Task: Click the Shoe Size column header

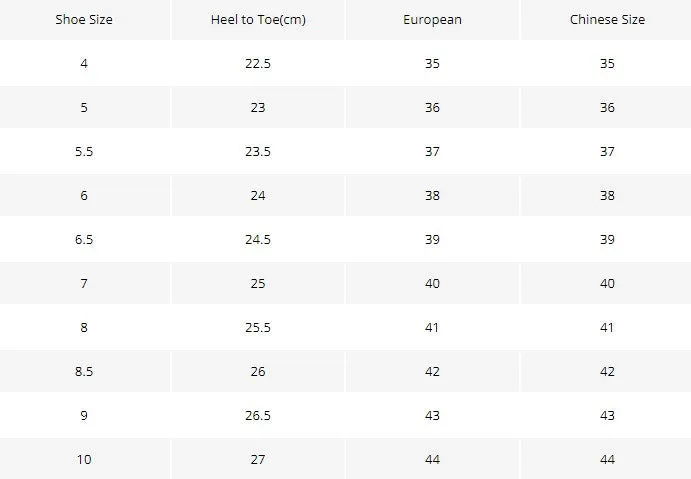Action: (84, 19)
